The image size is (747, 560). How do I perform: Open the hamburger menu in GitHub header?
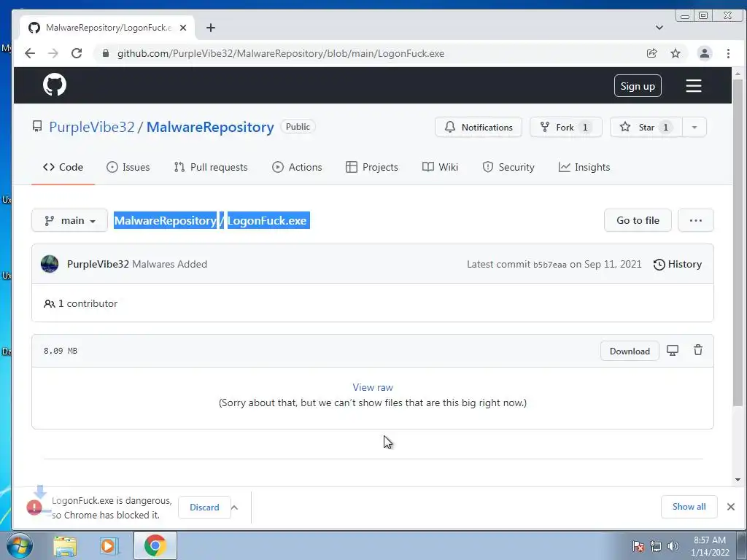coord(693,86)
